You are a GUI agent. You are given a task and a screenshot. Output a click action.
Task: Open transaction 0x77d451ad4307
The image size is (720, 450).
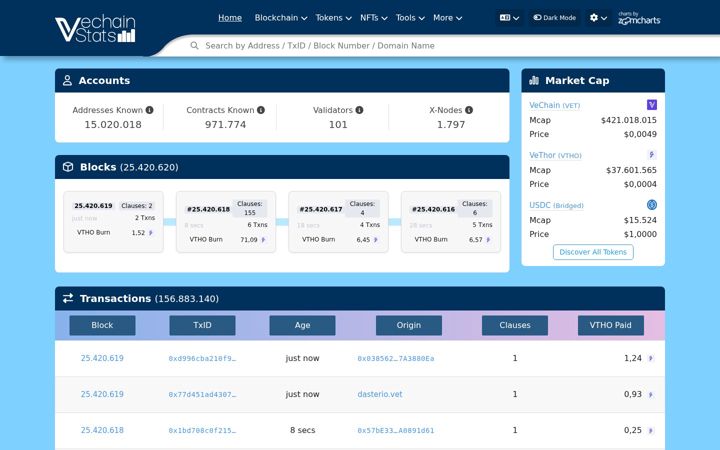(x=202, y=394)
